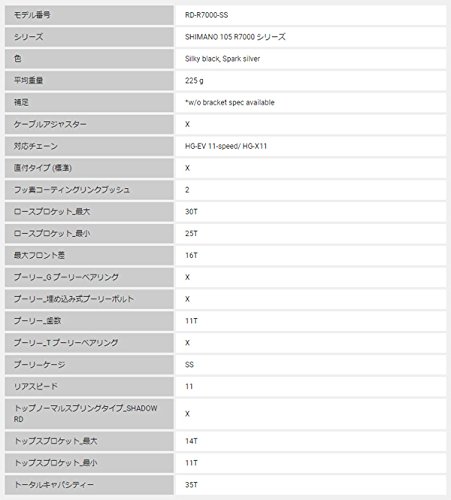Click the X mark for ケーブルアジャスター
451x500 pixels.
click(x=187, y=124)
